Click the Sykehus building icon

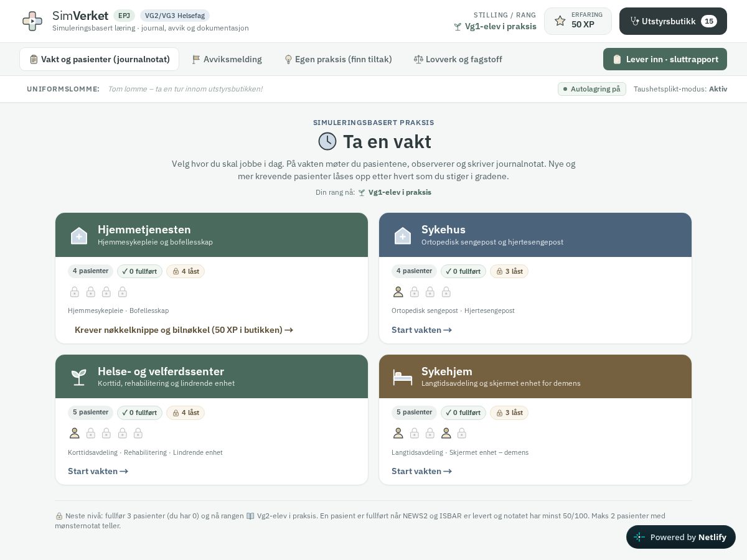[403, 235]
